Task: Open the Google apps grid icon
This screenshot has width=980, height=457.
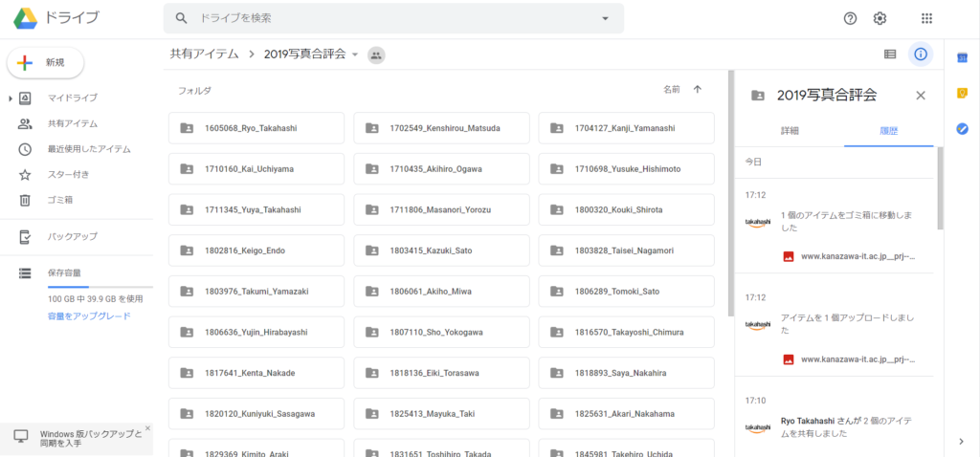Action: tap(926, 18)
